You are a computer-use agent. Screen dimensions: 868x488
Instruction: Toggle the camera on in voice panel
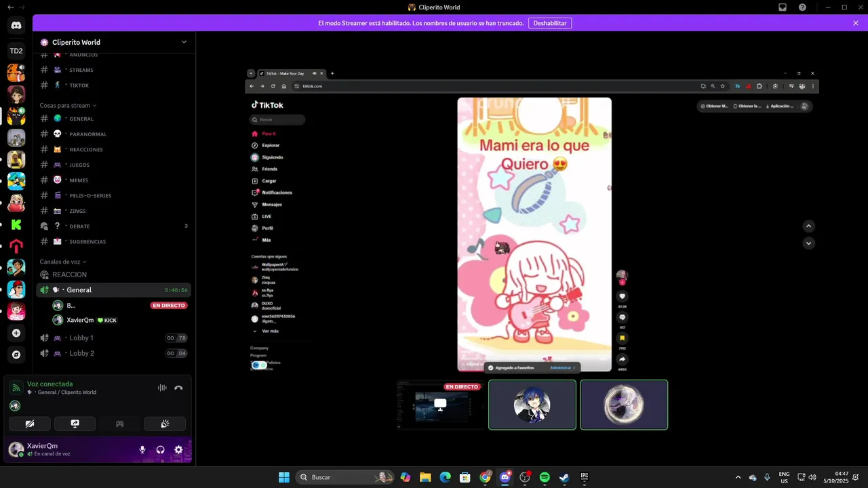click(30, 424)
